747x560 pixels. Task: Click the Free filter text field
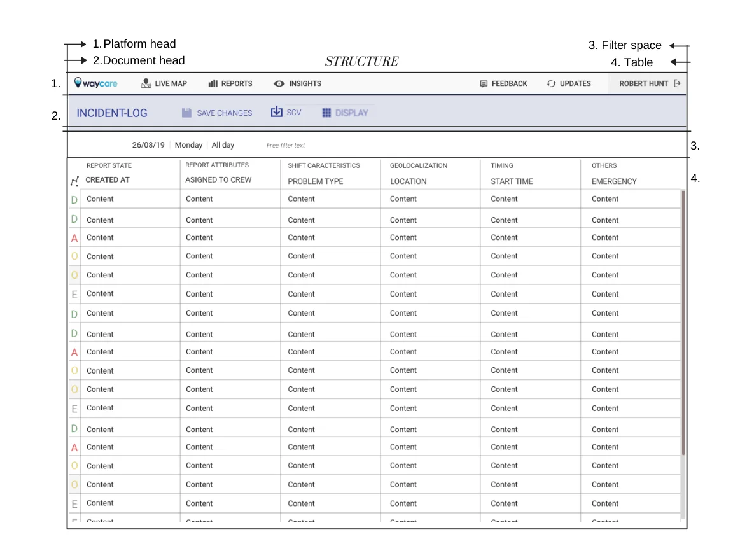285,145
